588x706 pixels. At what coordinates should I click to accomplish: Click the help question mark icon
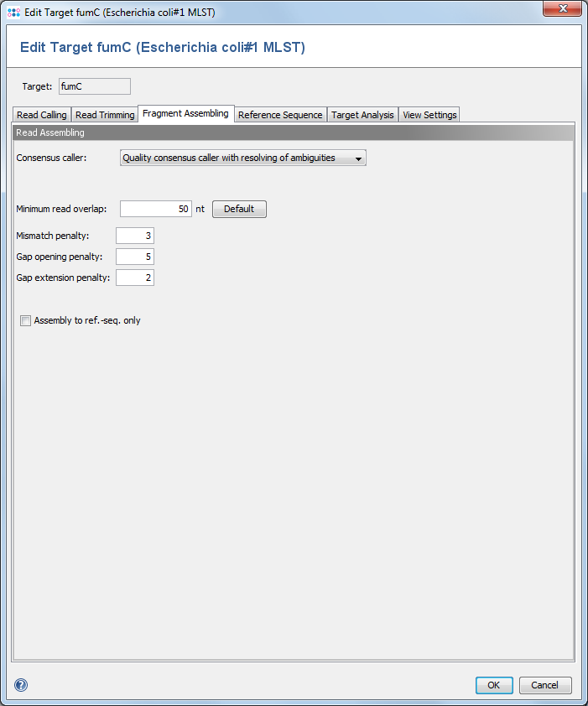pyautogui.click(x=21, y=685)
